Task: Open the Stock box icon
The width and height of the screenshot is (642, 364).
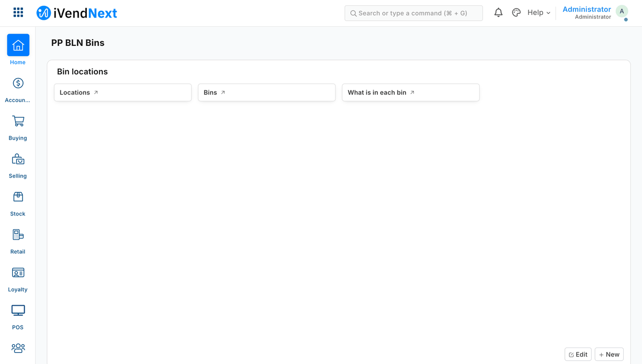Action: [18, 197]
